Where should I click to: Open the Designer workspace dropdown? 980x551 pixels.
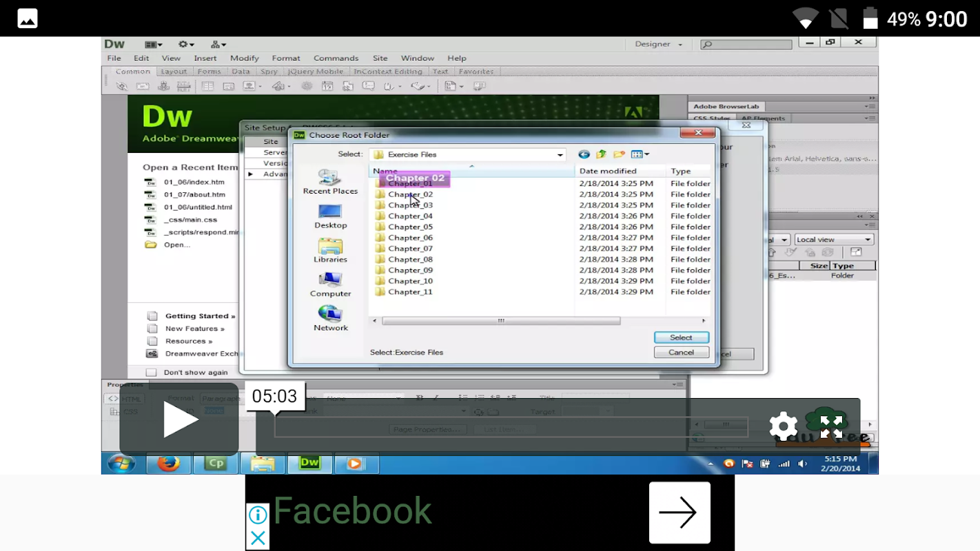coord(658,44)
